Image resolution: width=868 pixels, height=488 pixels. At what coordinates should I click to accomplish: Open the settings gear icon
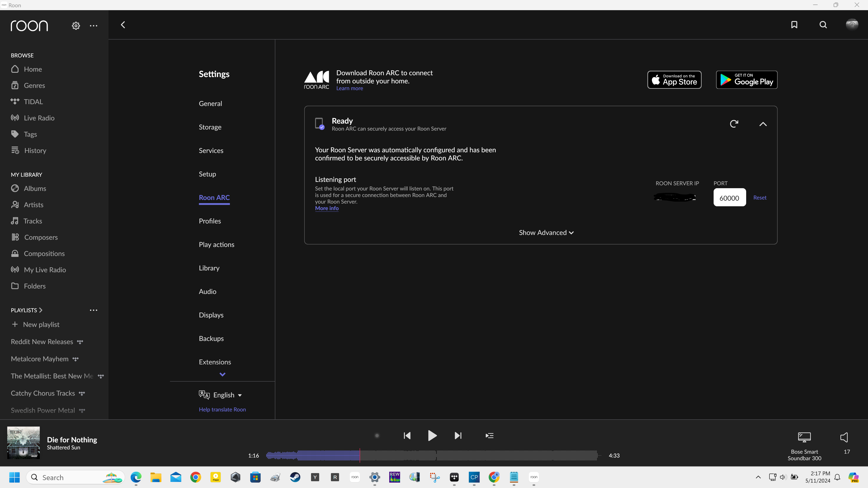point(76,26)
